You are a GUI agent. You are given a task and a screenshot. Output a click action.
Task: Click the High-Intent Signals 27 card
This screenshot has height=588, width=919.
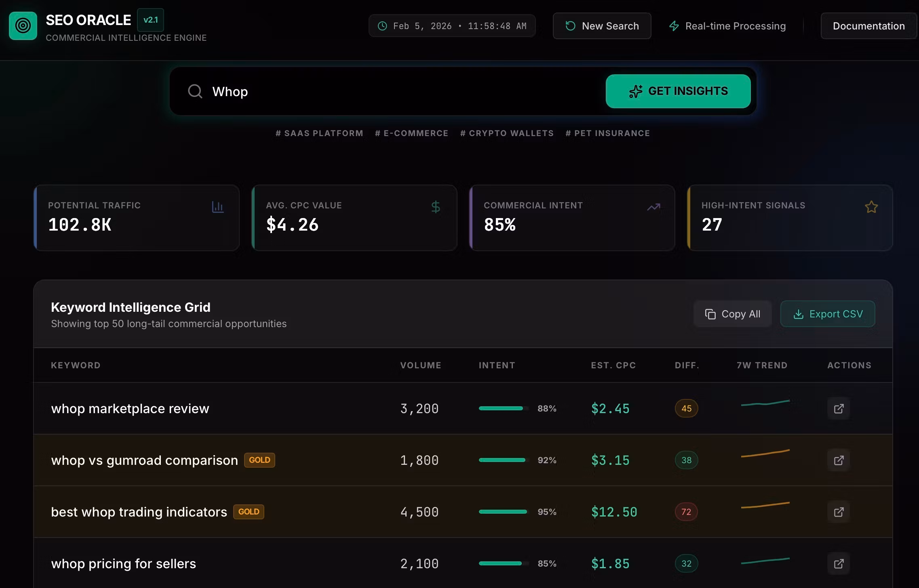[x=790, y=218]
